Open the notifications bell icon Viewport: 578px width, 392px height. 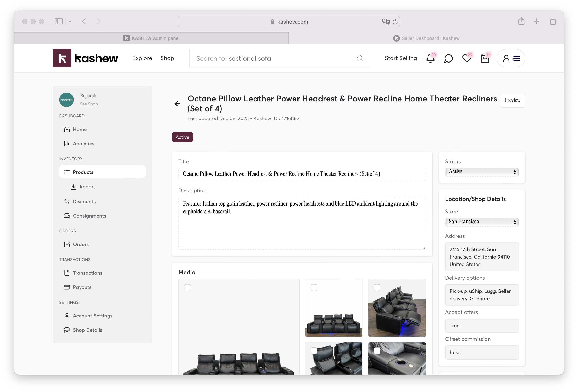pos(430,59)
